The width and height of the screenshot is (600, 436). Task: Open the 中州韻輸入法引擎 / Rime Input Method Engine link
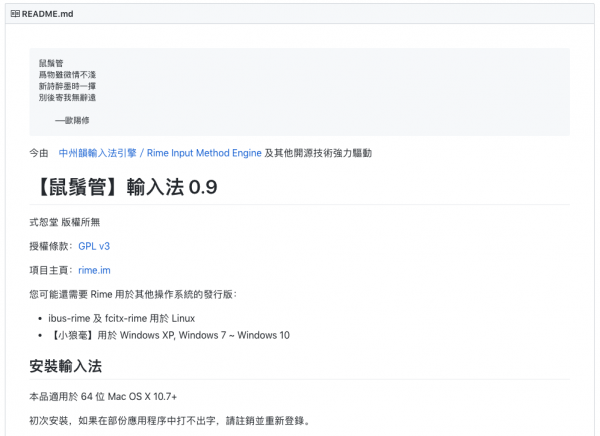tap(160, 153)
